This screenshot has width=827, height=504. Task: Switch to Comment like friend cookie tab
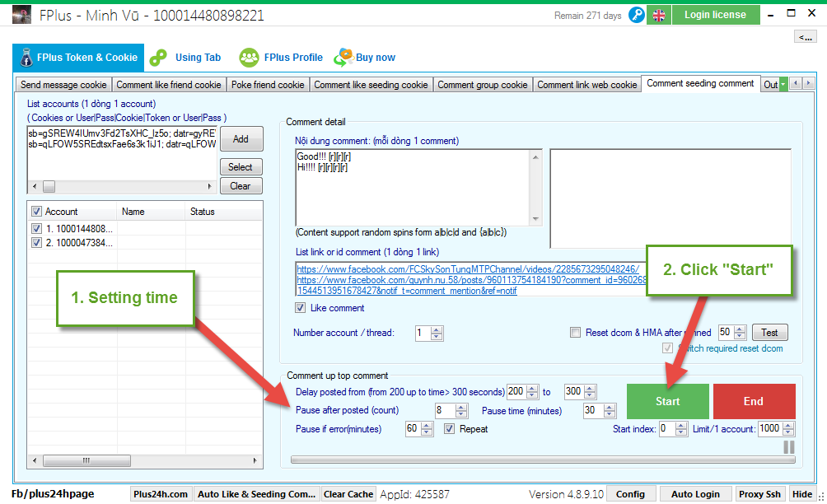pos(169,85)
